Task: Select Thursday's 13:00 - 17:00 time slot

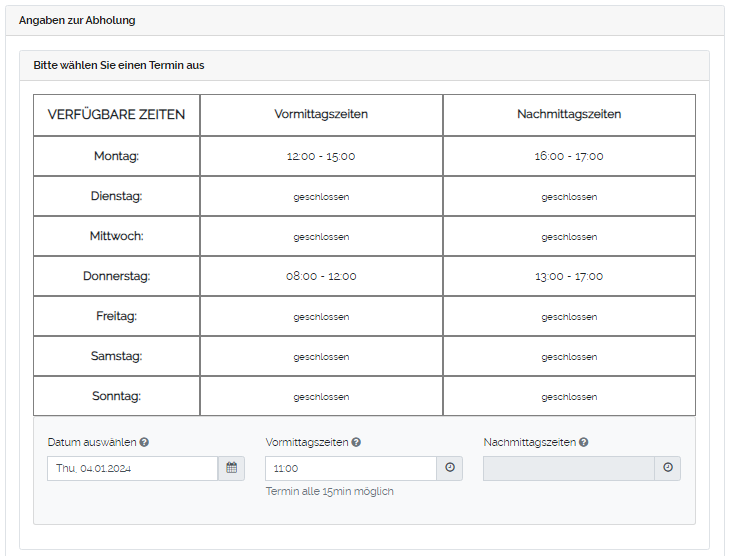Action: 569,276
